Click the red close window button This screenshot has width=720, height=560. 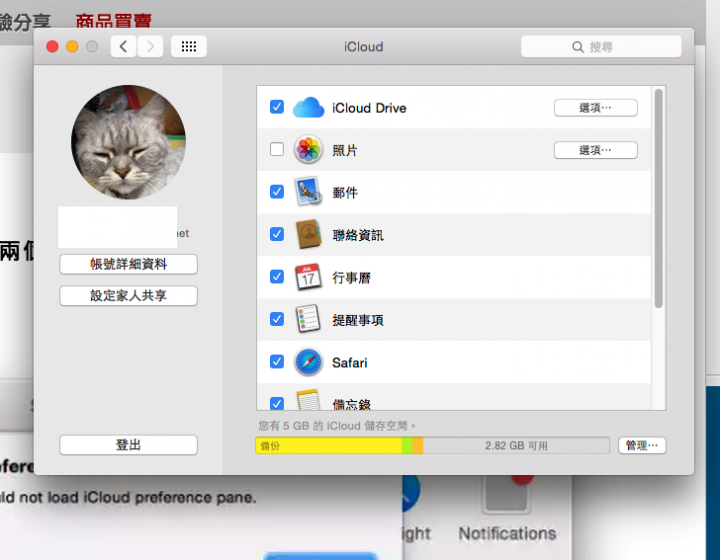[x=52, y=46]
